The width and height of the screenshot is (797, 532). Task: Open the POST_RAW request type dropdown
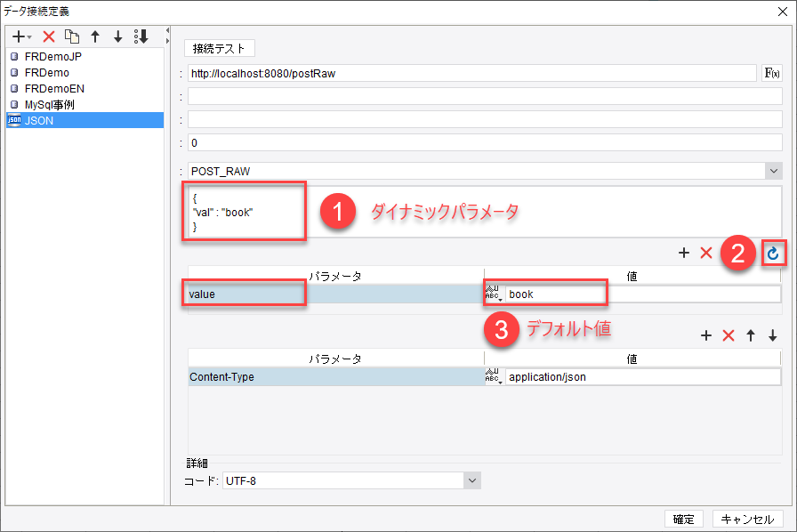pos(774,171)
